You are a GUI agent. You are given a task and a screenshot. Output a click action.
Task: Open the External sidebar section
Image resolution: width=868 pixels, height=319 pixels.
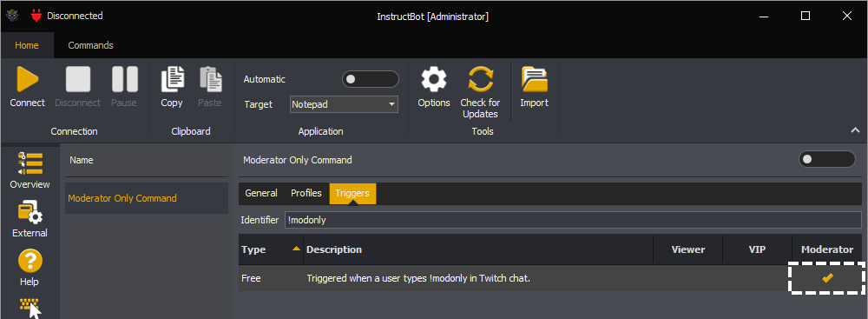pyautogui.click(x=30, y=220)
